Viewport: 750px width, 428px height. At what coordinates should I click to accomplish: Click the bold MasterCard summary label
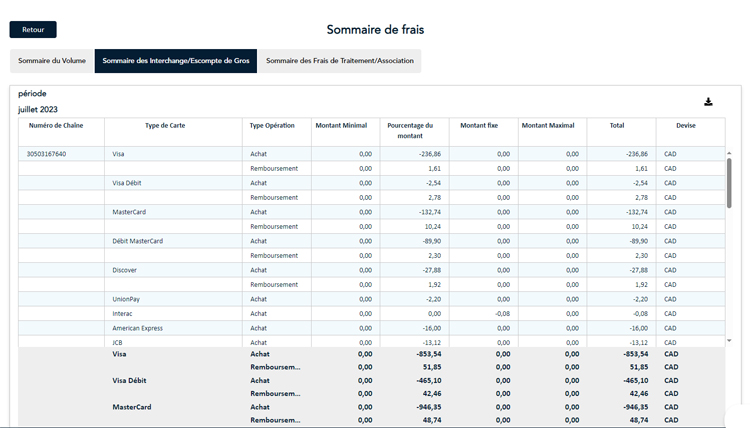[132, 407]
